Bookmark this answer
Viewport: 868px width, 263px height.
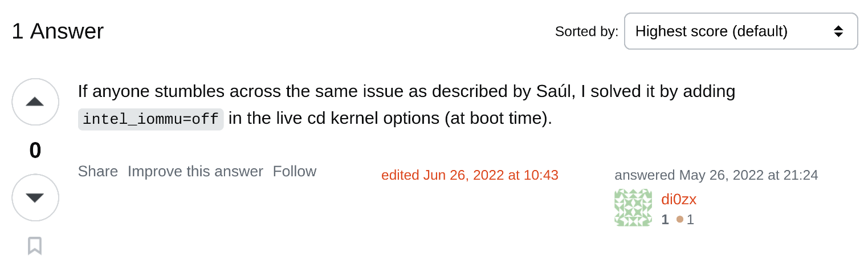35,246
